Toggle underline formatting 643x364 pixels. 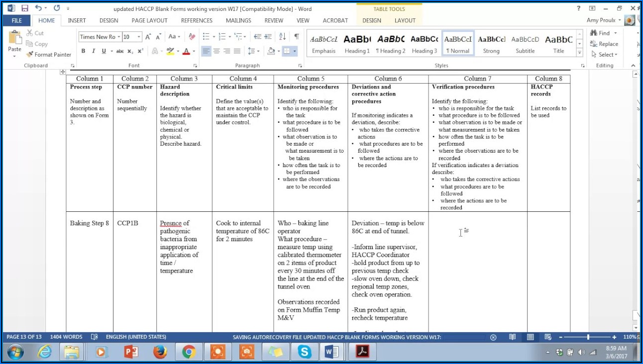pyautogui.click(x=104, y=51)
